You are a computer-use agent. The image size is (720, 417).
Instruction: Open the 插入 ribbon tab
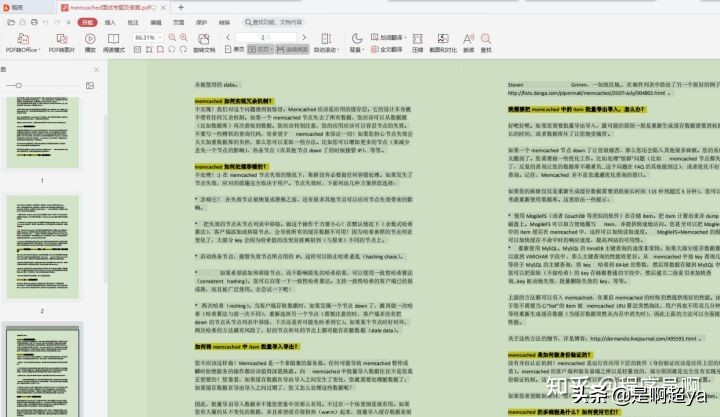point(110,22)
